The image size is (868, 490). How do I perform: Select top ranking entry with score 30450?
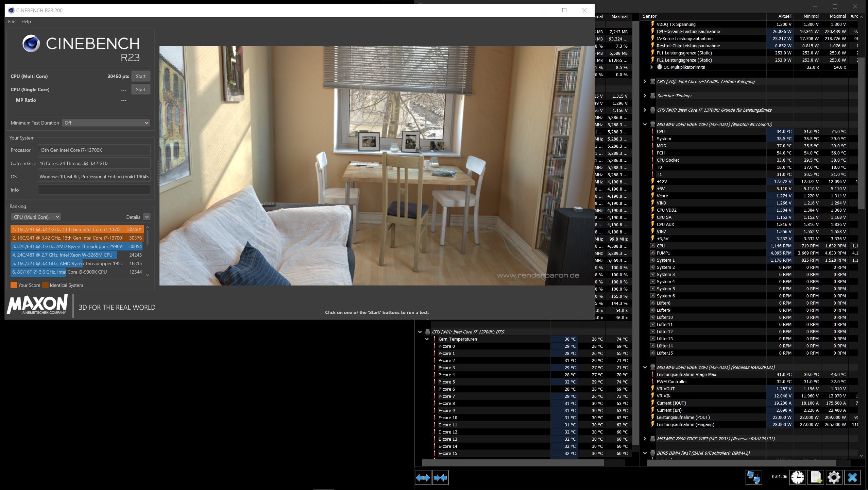click(76, 229)
